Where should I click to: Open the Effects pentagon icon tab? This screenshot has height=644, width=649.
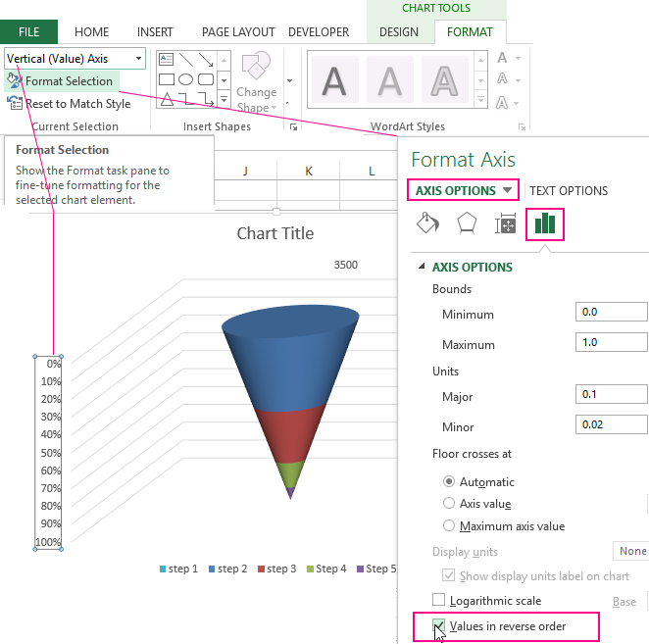pyautogui.click(x=467, y=224)
